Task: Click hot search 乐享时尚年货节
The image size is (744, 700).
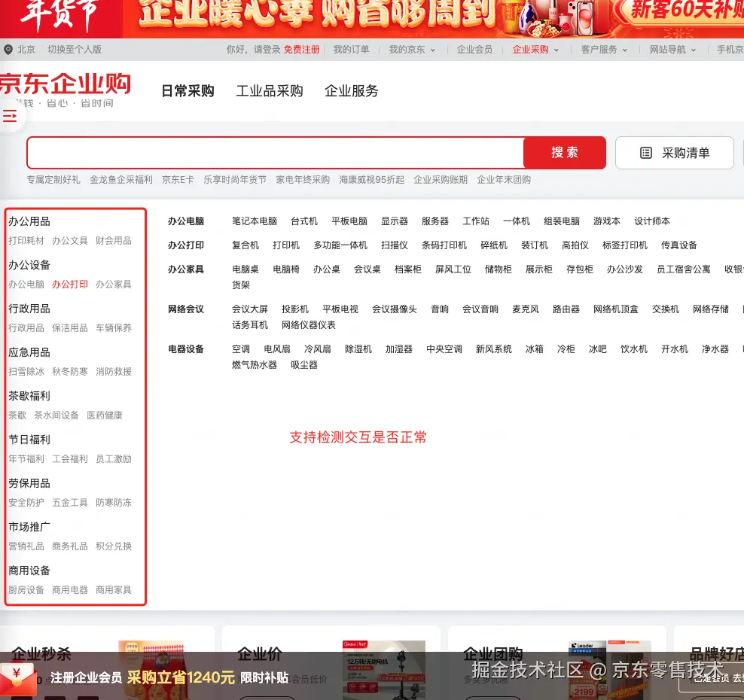Action: coord(235,180)
